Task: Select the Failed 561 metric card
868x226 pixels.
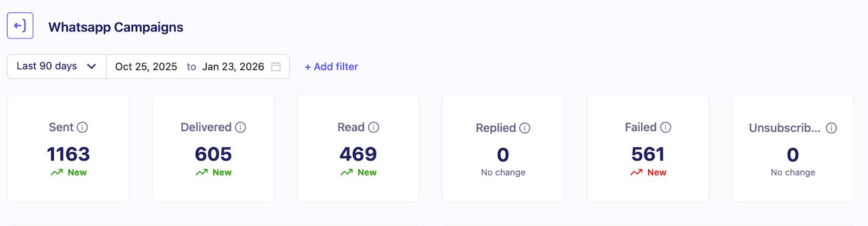Action: click(648, 148)
